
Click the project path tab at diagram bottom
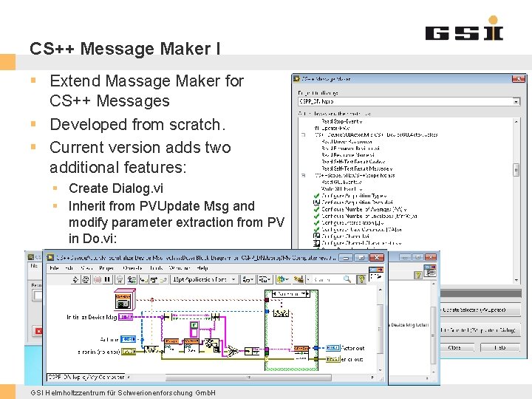click(86, 377)
